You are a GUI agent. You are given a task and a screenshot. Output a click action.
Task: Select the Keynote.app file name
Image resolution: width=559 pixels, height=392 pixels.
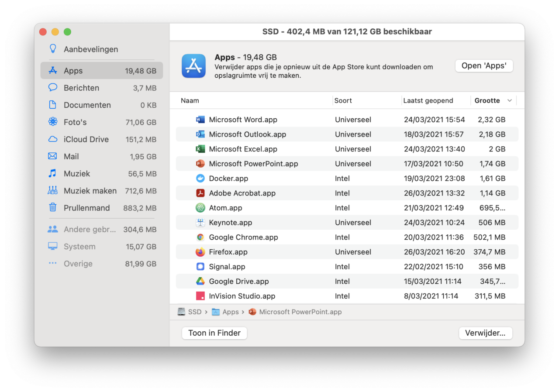[x=231, y=223]
